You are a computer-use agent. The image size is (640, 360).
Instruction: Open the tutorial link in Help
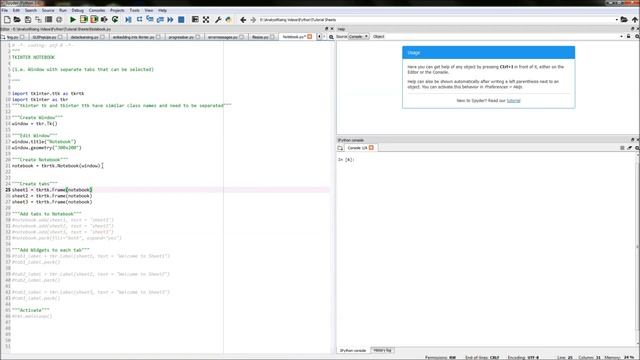pos(513,100)
